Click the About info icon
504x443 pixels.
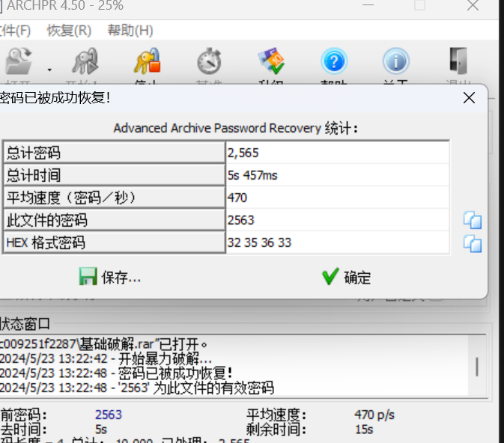395,61
